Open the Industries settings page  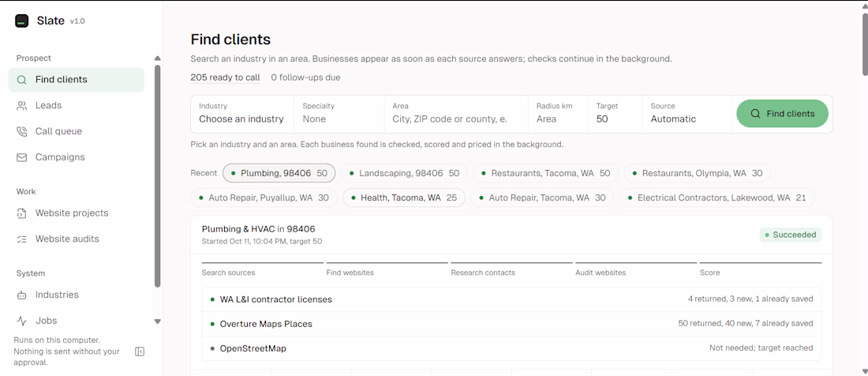tap(76, 295)
